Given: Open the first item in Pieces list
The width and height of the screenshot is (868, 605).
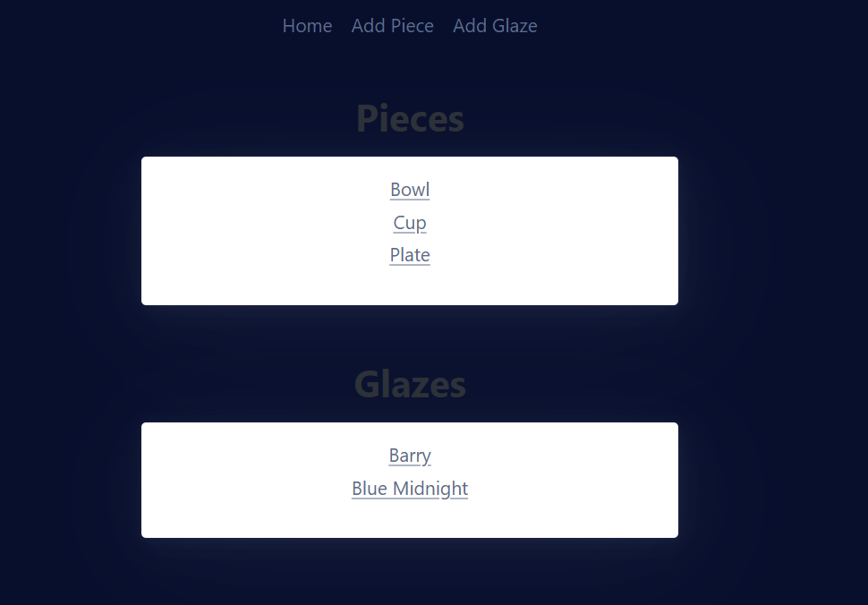Looking at the screenshot, I should tap(410, 190).
